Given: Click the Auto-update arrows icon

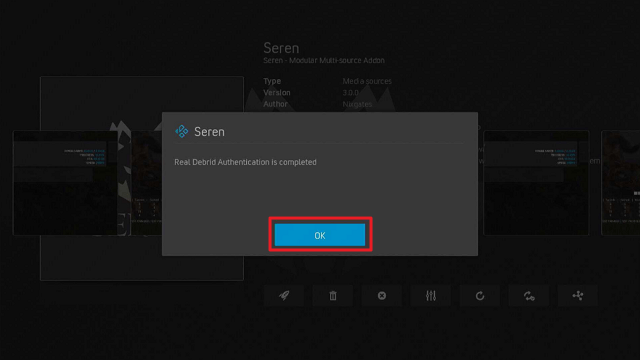Looking at the screenshot, I should (x=529, y=296).
